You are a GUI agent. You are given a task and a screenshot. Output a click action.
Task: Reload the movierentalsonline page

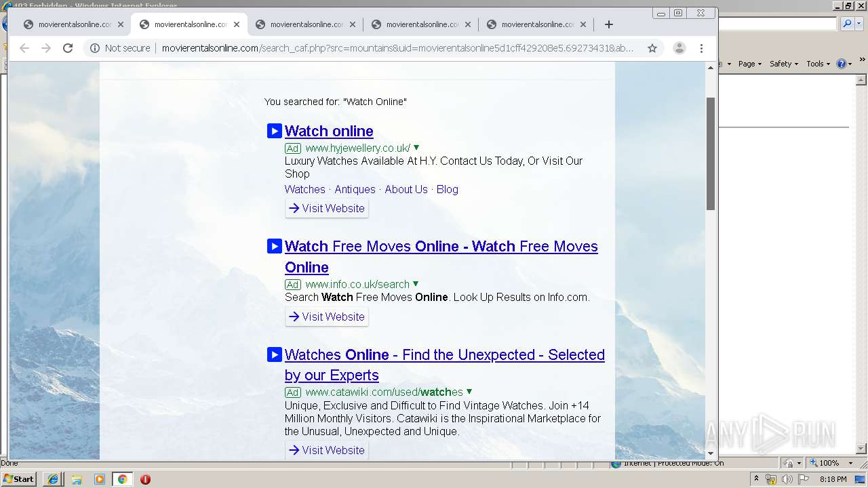[68, 48]
